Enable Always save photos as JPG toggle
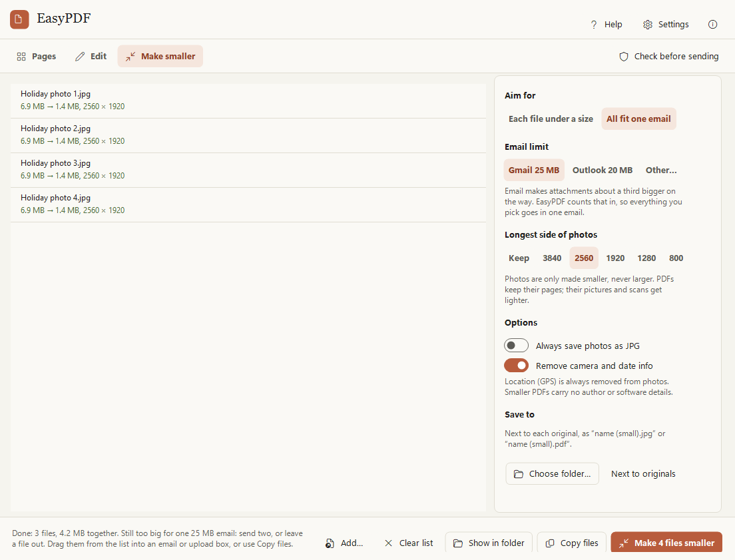 pos(516,346)
